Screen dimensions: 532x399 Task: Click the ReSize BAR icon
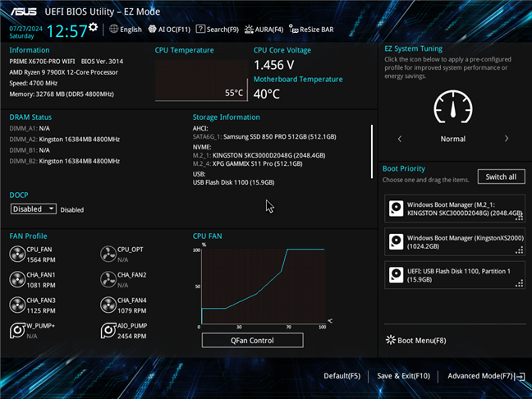(x=293, y=30)
